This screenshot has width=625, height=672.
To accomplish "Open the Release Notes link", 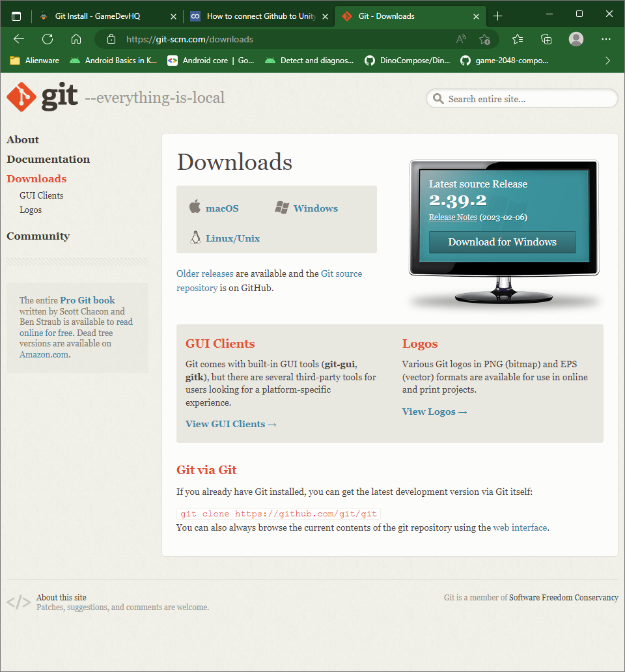I will (452, 217).
